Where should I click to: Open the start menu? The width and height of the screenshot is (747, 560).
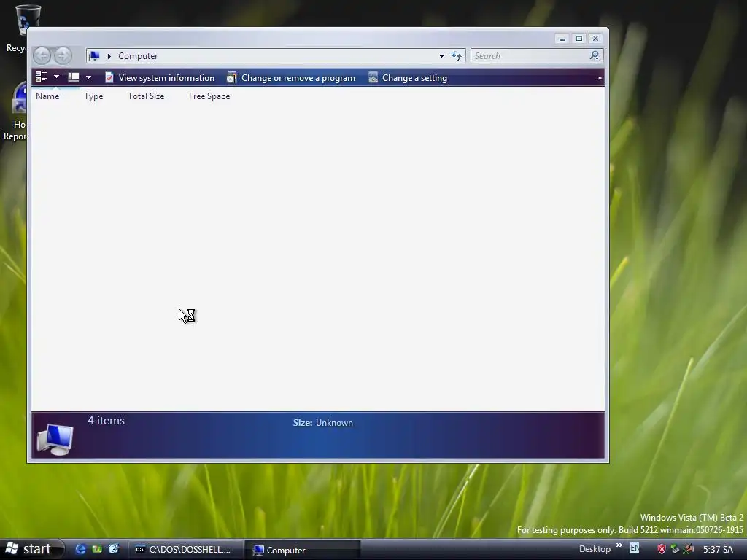pos(31,550)
